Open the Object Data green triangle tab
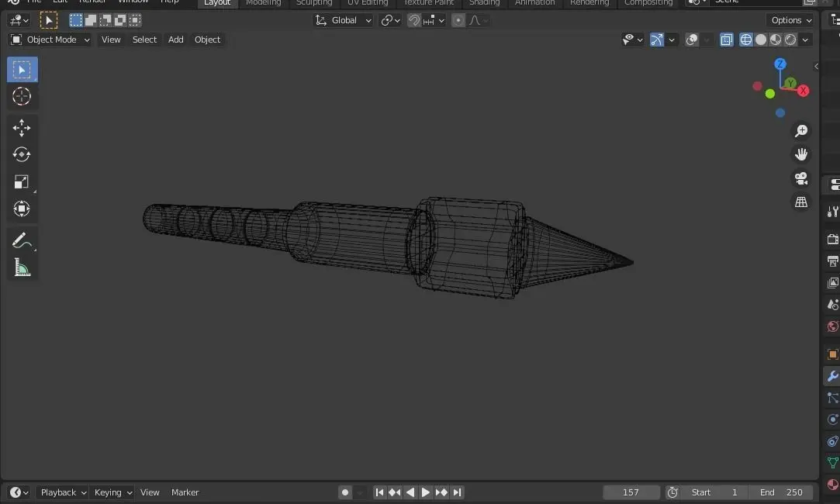This screenshot has height=504, width=840. [x=832, y=462]
